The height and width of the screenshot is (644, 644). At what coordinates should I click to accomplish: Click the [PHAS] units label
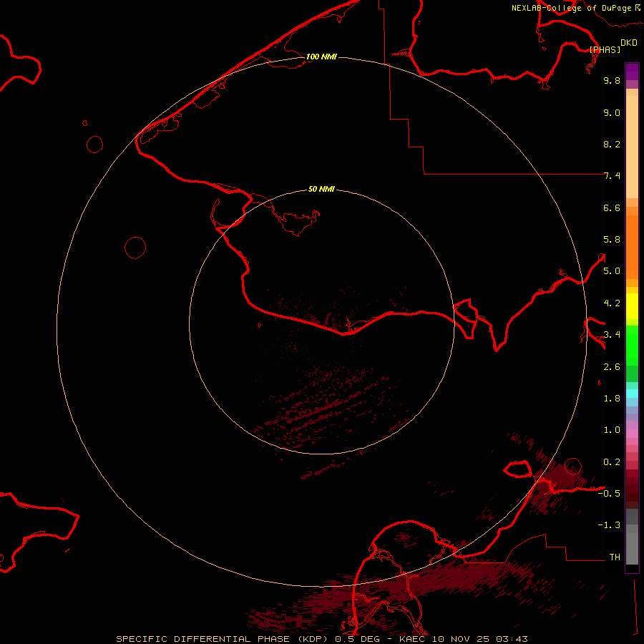click(x=605, y=49)
